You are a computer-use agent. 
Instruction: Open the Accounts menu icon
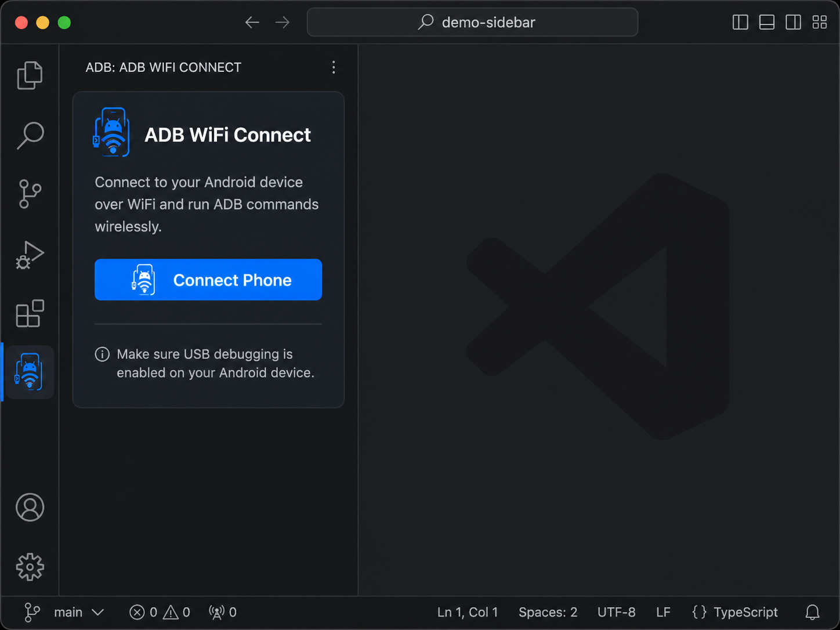click(30, 508)
